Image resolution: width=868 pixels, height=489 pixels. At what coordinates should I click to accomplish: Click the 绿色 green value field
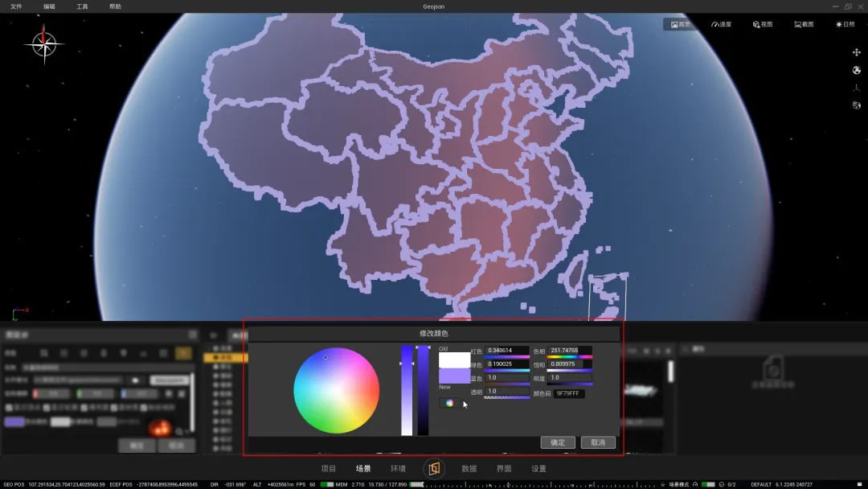(x=507, y=364)
